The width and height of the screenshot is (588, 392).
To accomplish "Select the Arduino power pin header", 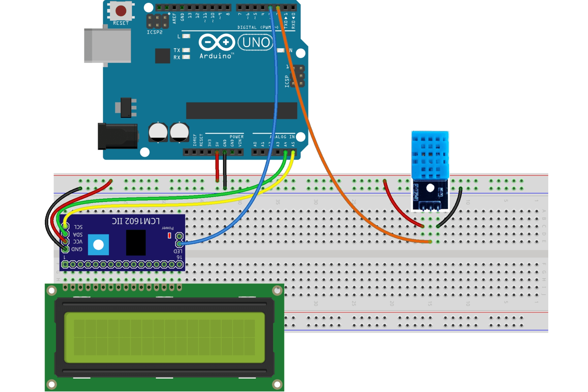I will click(x=213, y=152).
